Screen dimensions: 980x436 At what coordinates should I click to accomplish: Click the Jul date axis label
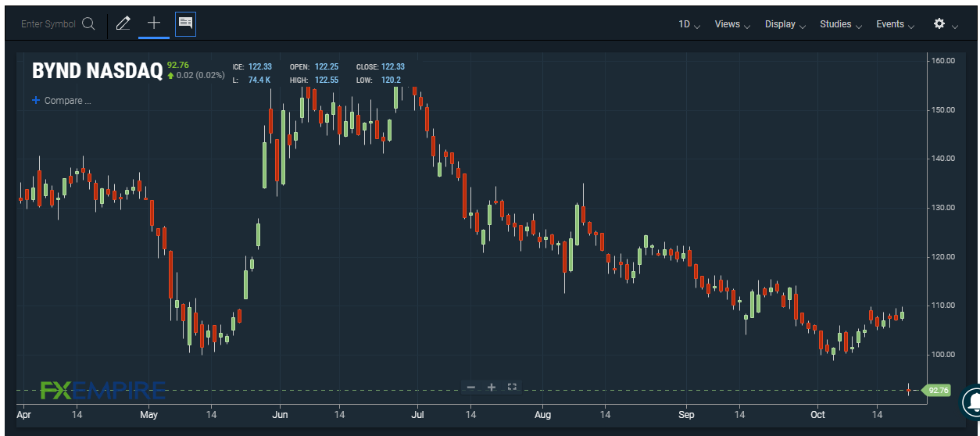[417, 415]
